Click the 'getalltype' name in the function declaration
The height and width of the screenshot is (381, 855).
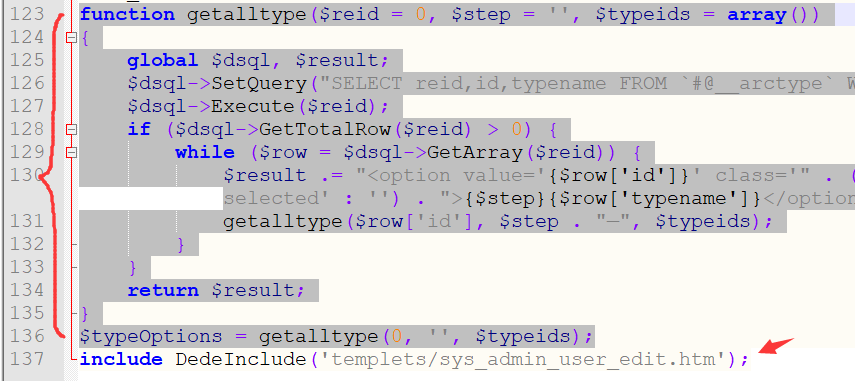tap(246, 14)
